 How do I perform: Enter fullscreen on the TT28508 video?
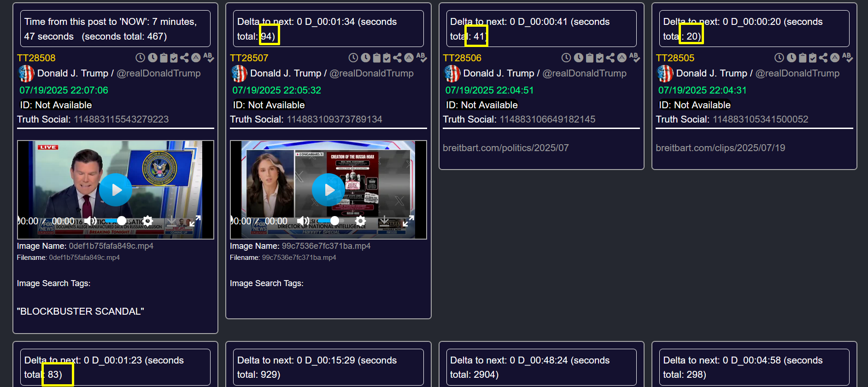(195, 221)
